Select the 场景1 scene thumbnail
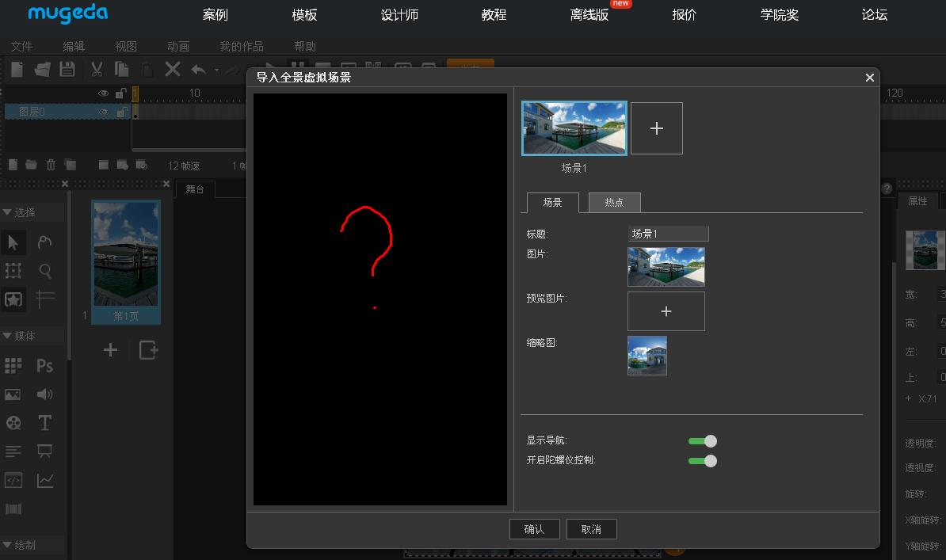Viewport: 946px width, 560px height. [574, 128]
